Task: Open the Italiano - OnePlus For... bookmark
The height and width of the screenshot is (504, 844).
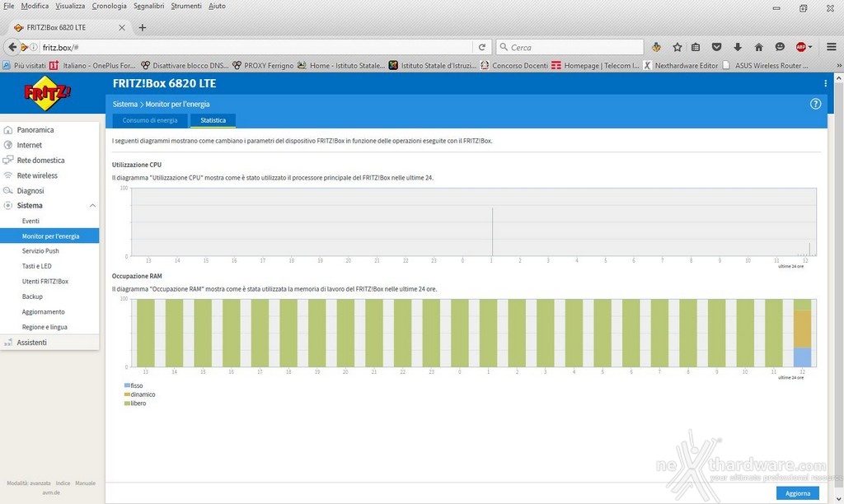Action: click(92, 66)
